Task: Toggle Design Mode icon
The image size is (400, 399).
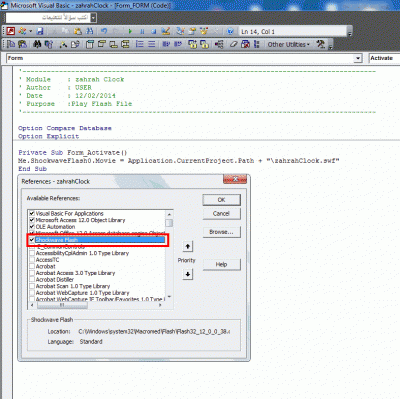Action: coord(166,31)
